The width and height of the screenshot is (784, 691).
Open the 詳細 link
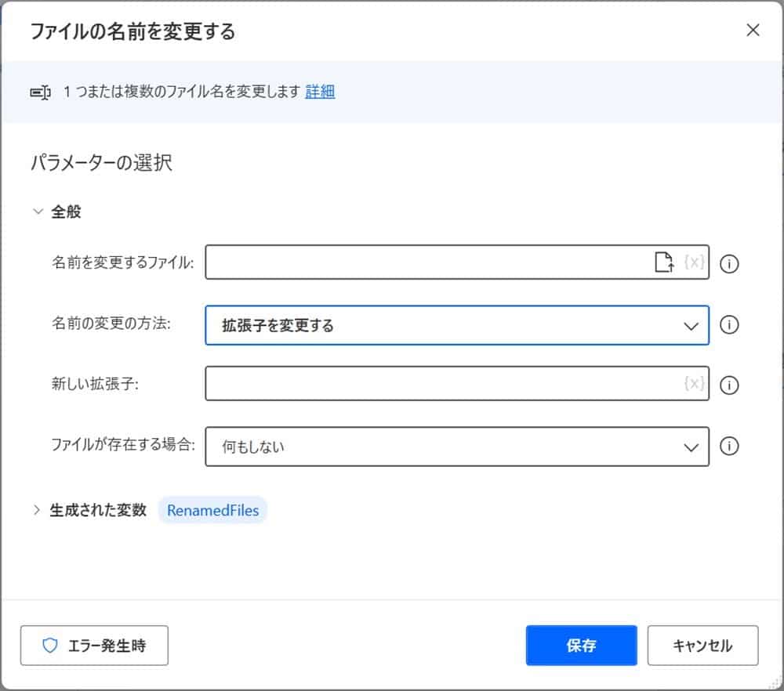(320, 92)
